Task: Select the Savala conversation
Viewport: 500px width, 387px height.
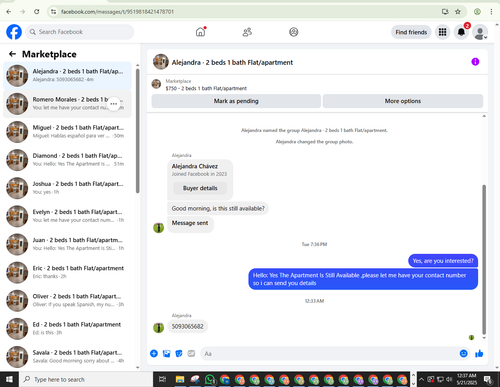Action: pos(67,357)
